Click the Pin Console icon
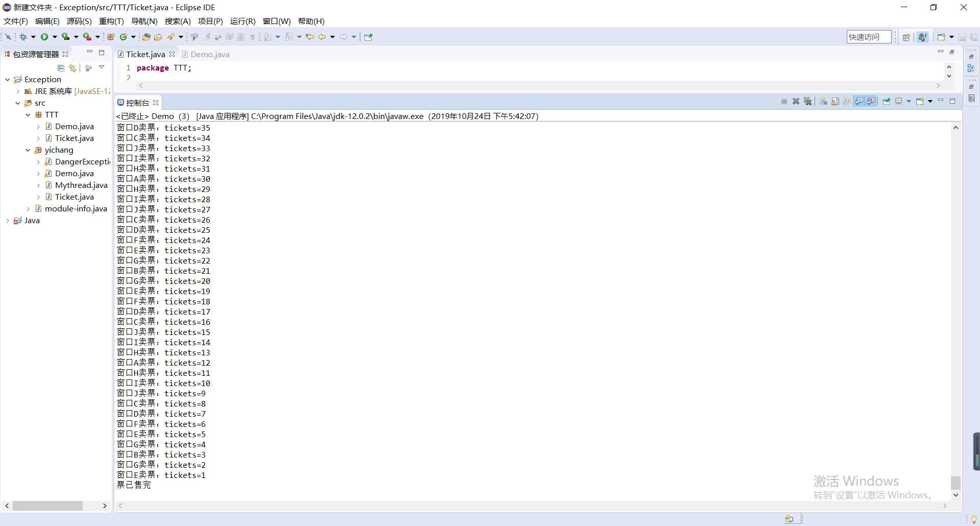The height and width of the screenshot is (526, 980). click(887, 101)
